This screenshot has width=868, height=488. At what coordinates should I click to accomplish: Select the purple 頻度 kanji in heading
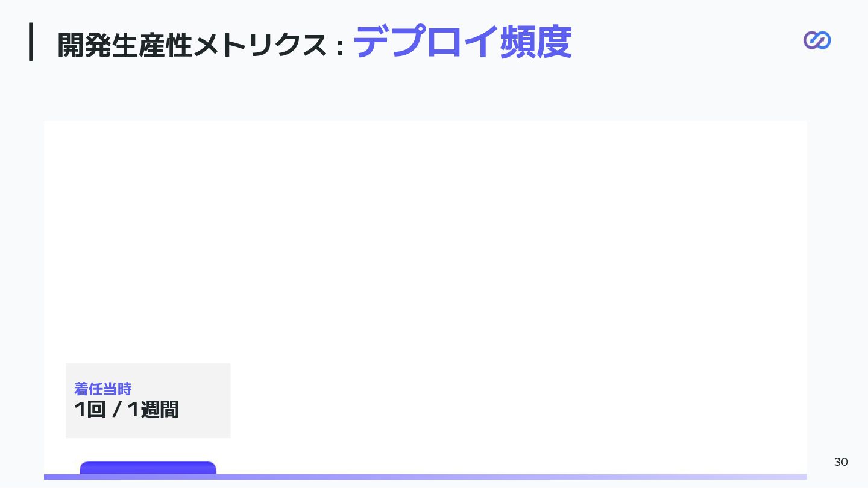tap(536, 42)
